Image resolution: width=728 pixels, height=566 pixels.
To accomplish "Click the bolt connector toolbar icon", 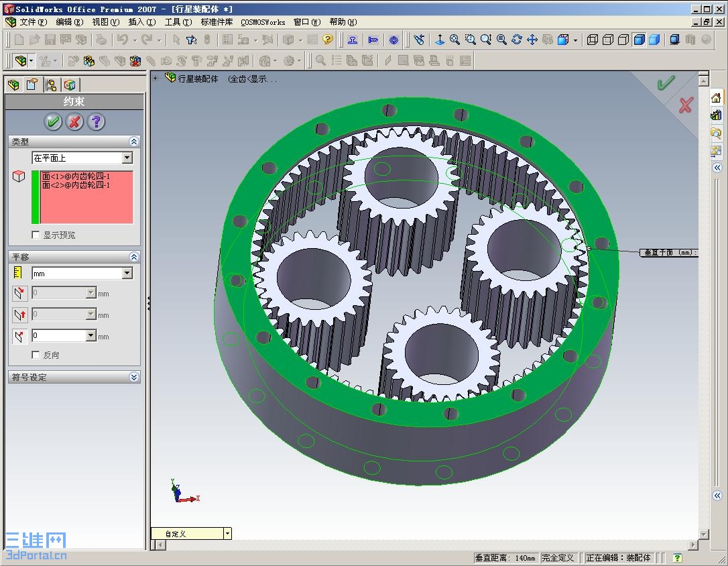I will point(373,40).
